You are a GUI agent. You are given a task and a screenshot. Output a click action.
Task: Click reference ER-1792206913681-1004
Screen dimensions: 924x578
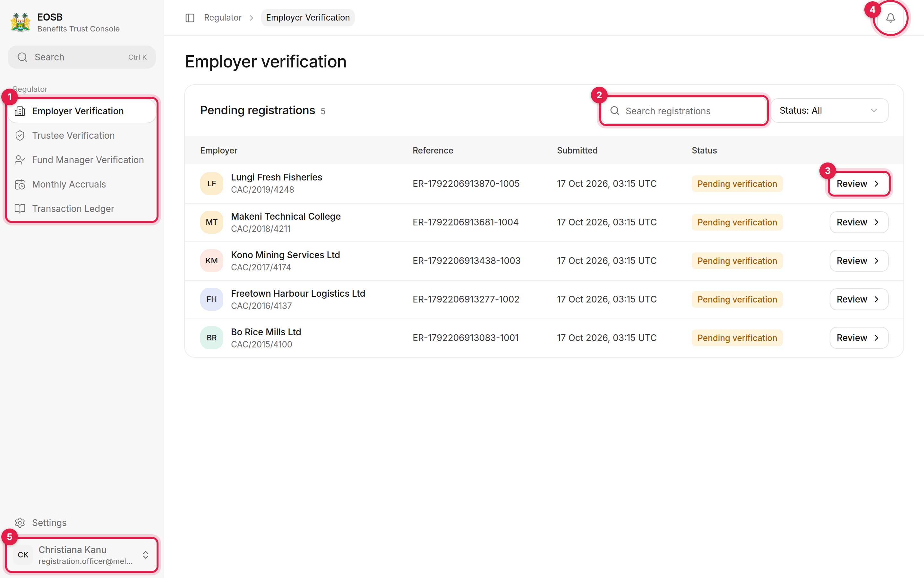tap(466, 223)
